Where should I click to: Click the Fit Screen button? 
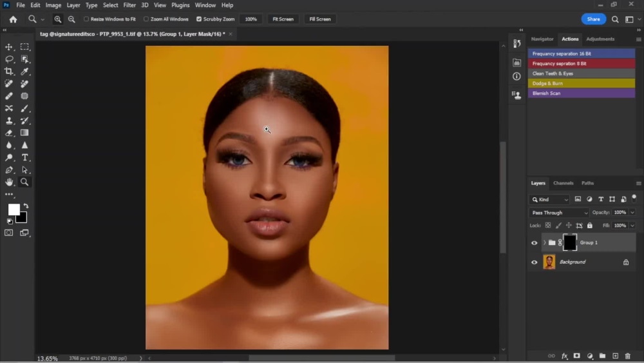(283, 19)
